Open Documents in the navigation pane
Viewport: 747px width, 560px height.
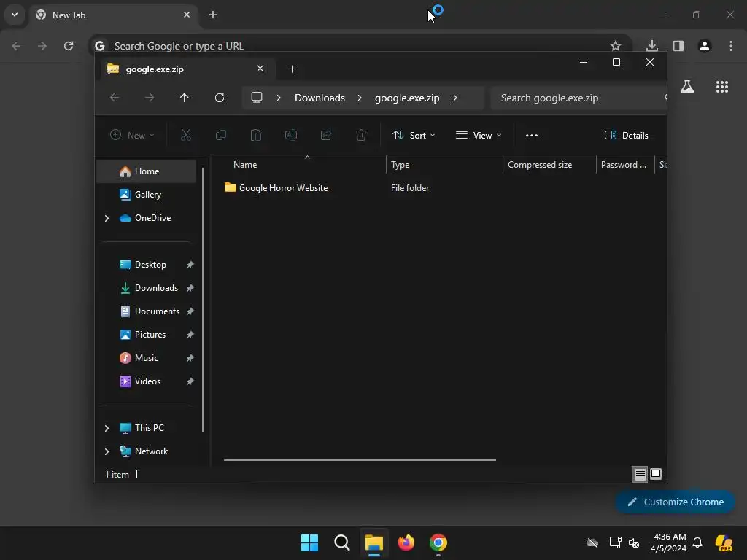click(147, 311)
